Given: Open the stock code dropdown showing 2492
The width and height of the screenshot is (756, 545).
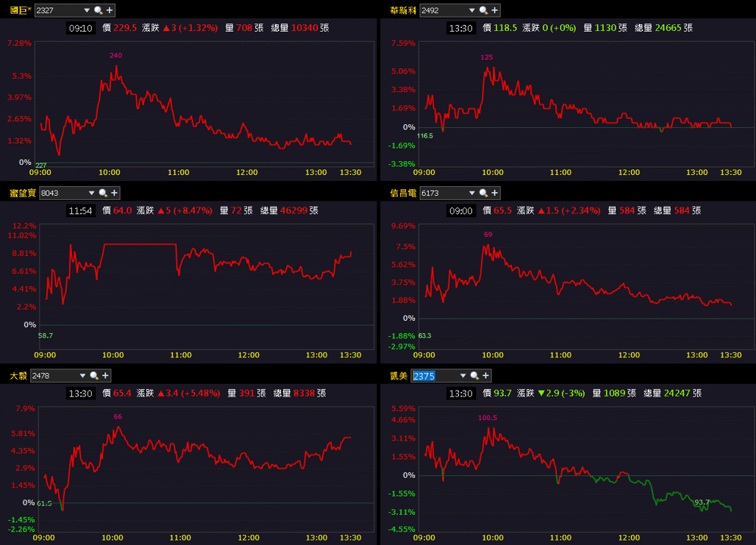Looking at the screenshot, I should (472, 10).
